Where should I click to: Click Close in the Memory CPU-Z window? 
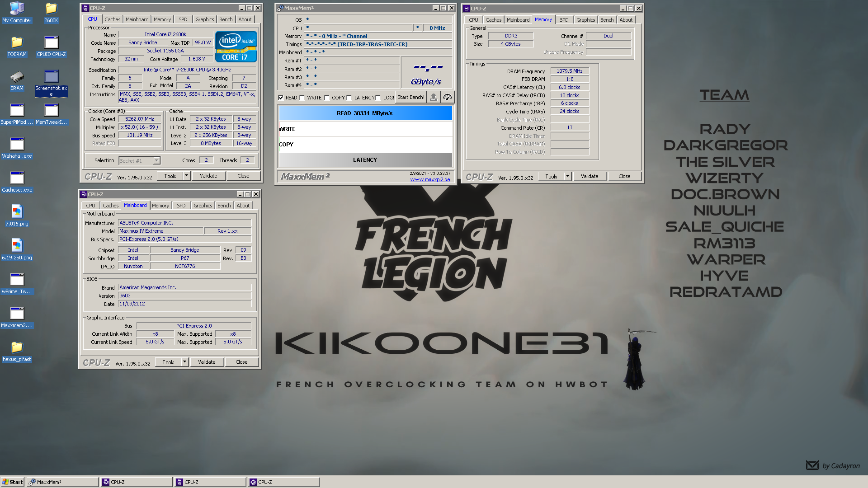(624, 176)
